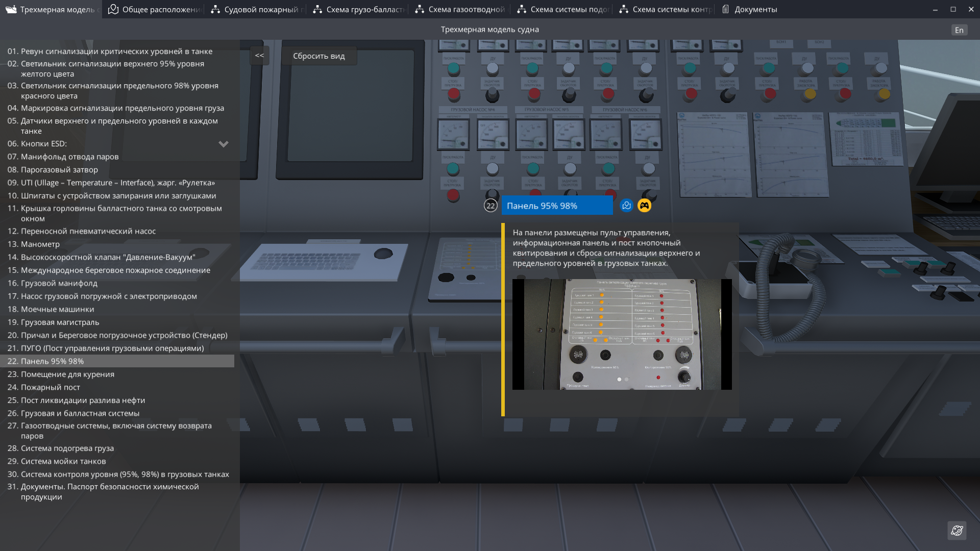The image size is (980, 551).
Task: Click the yellow gamepad icon
Action: click(x=644, y=206)
